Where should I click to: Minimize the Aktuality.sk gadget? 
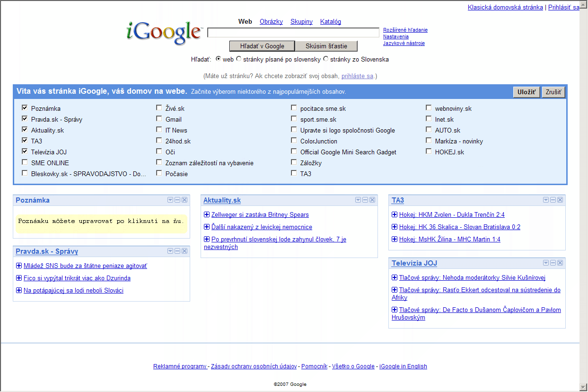pyautogui.click(x=365, y=200)
